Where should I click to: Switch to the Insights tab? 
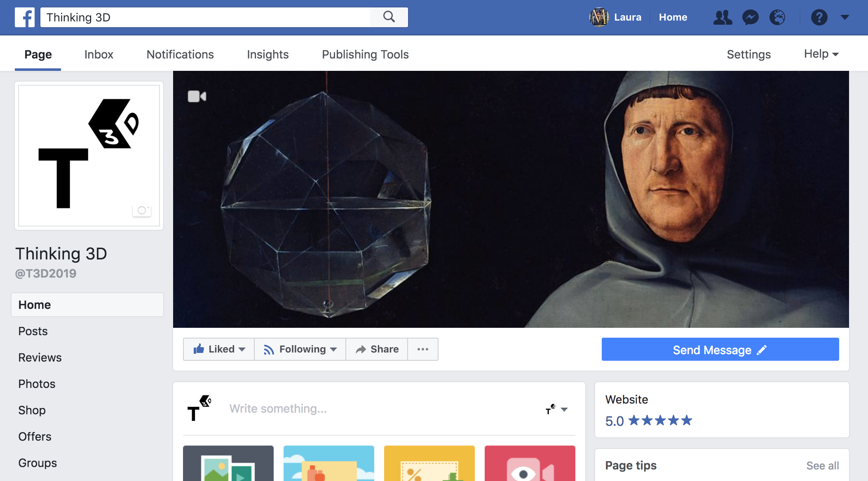[x=268, y=54]
